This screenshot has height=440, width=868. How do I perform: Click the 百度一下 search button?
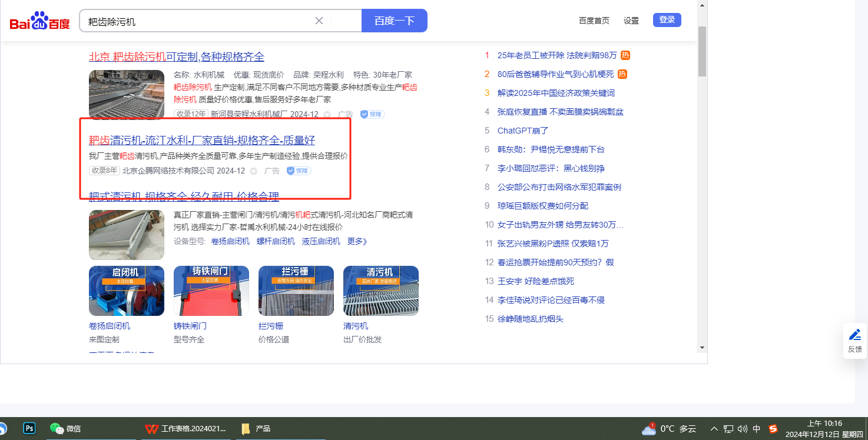coord(395,21)
